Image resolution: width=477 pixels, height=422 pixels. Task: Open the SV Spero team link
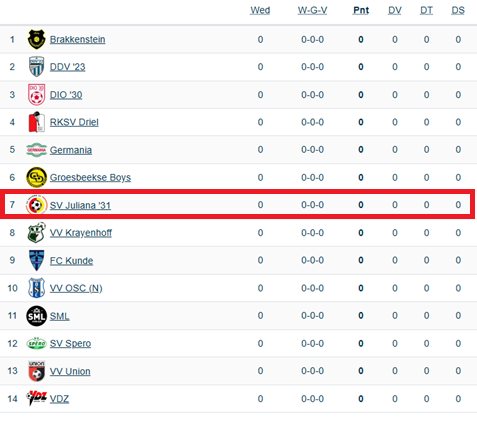point(70,343)
